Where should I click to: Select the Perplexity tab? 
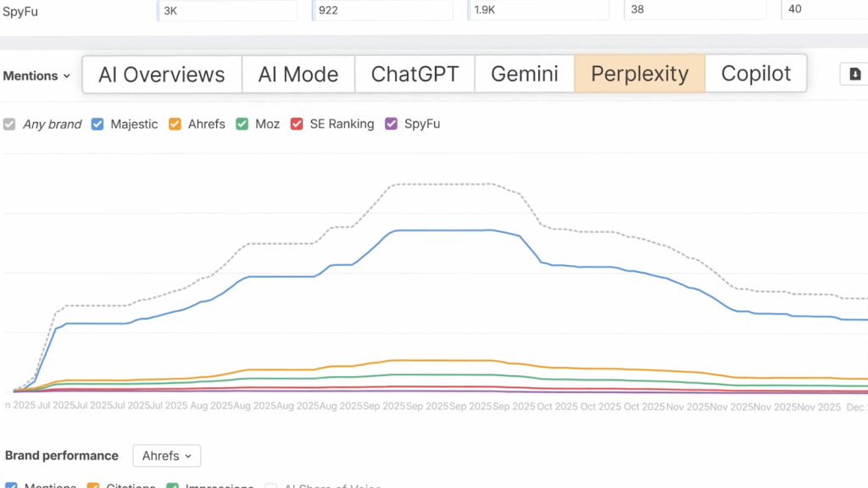(640, 74)
